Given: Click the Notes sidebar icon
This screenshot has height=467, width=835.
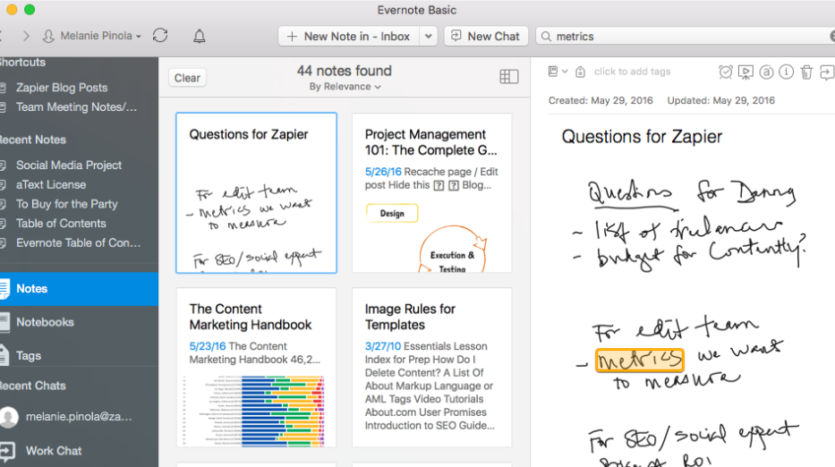Looking at the screenshot, I should [x=4, y=289].
